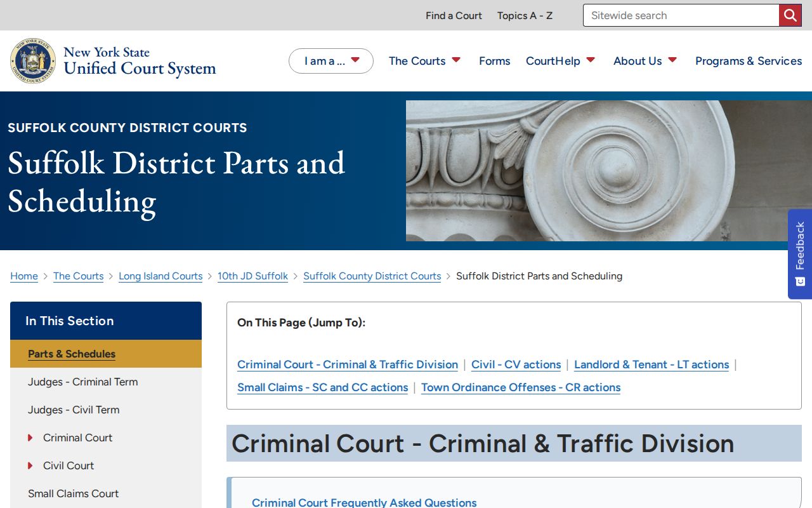This screenshot has height=508, width=812.
Task: Open the Feedback side tab
Action: pos(800,254)
